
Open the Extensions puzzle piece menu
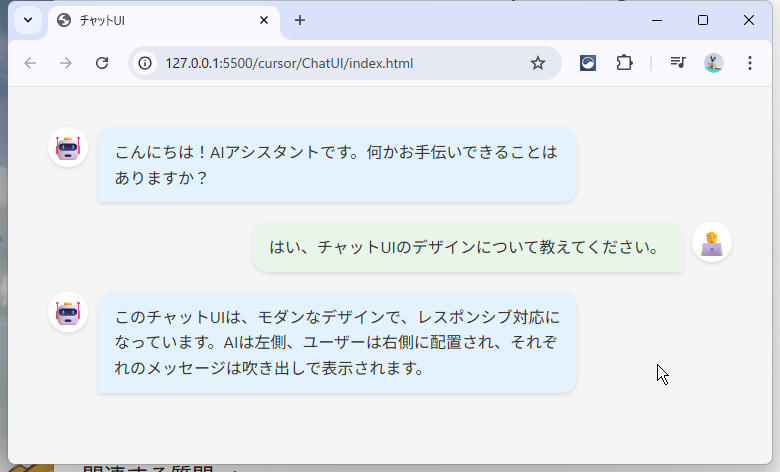tap(624, 63)
